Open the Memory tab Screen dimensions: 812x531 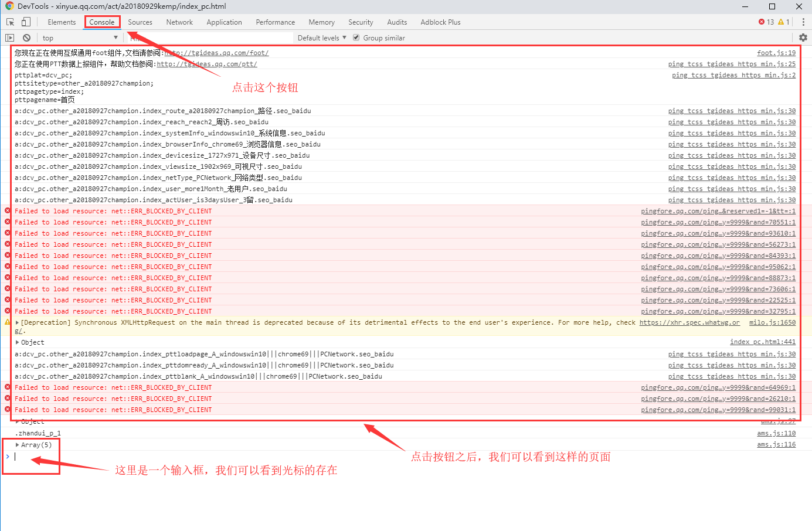[x=322, y=22]
